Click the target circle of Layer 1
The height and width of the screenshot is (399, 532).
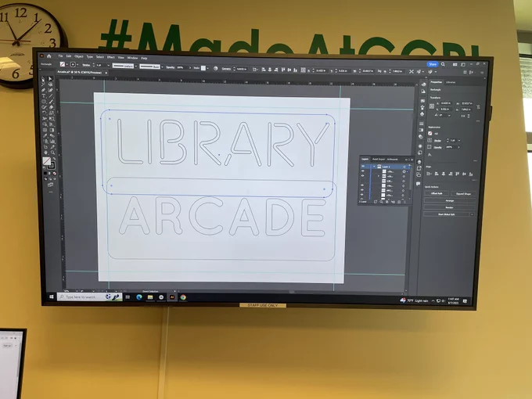pyautogui.click(x=404, y=167)
